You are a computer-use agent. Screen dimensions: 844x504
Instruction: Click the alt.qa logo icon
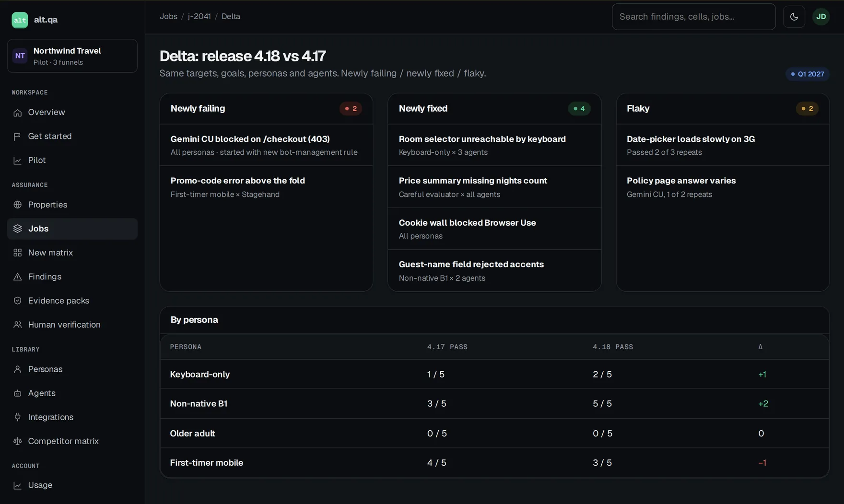[20, 20]
